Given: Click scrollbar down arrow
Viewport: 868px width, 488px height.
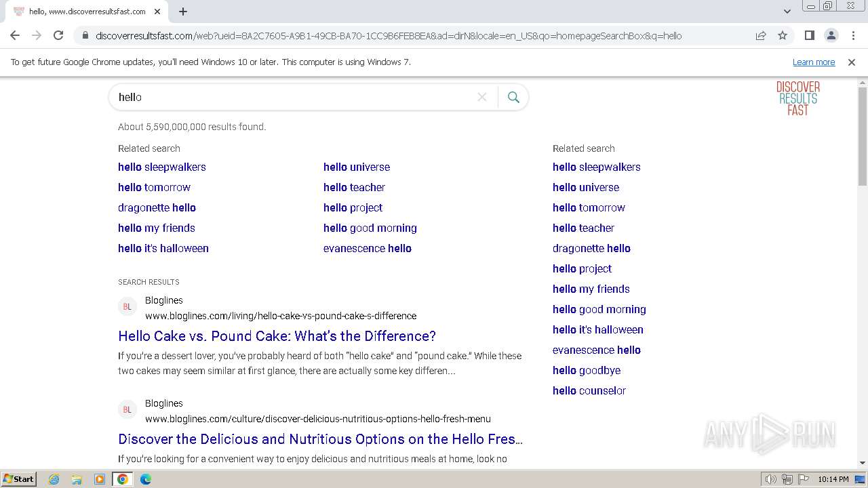Looking at the screenshot, I should [x=863, y=463].
